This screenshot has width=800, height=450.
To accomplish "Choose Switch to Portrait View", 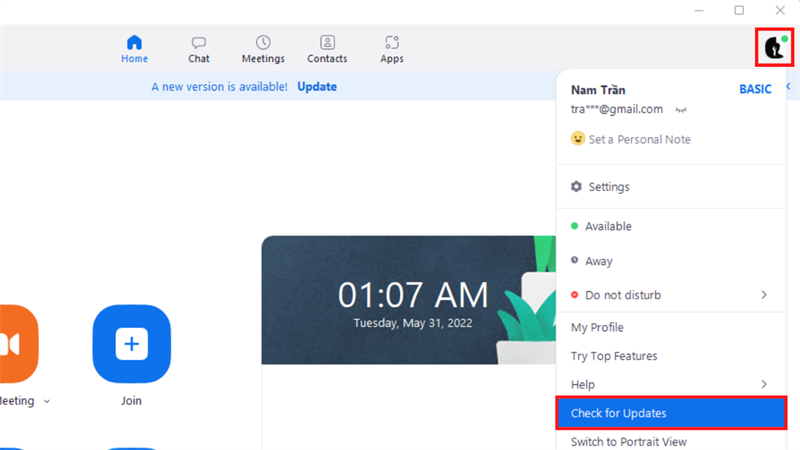I will [x=671, y=441].
